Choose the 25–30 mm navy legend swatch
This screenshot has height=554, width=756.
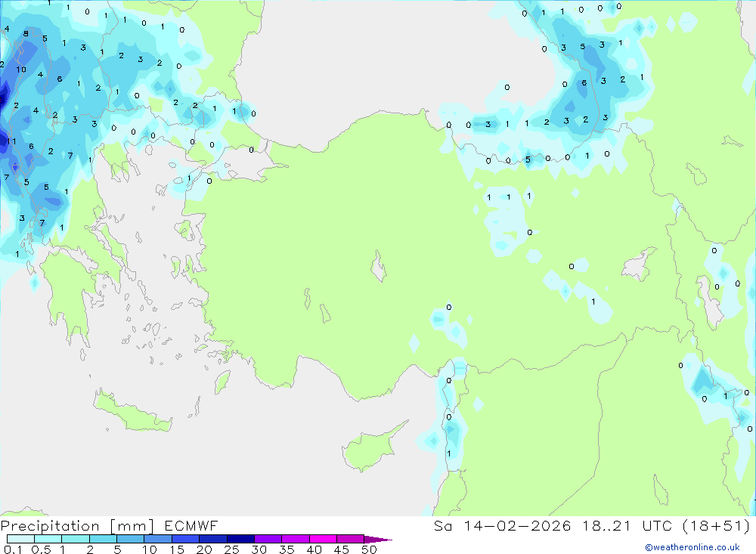click(x=240, y=539)
